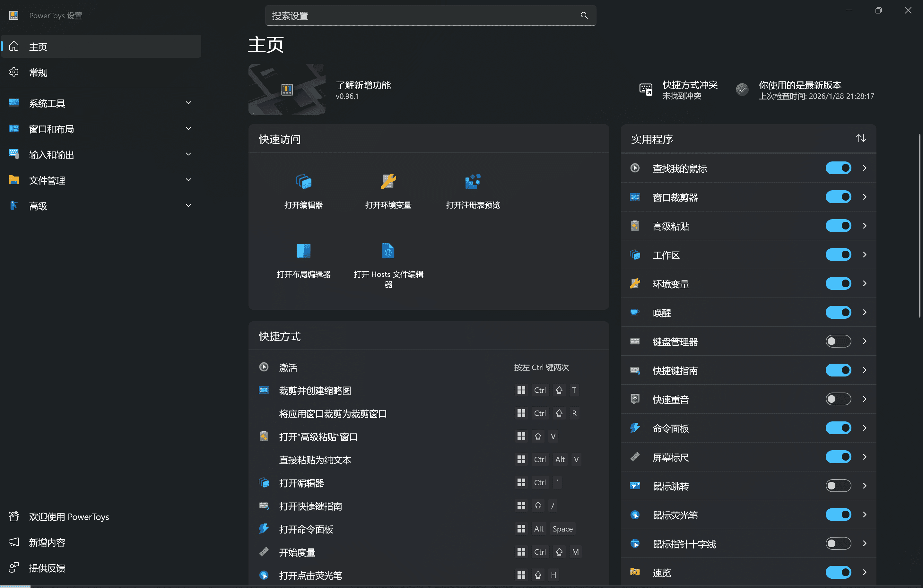Click the 键盘管理器 keyboard icon
923x588 pixels.
pos(635,341)
